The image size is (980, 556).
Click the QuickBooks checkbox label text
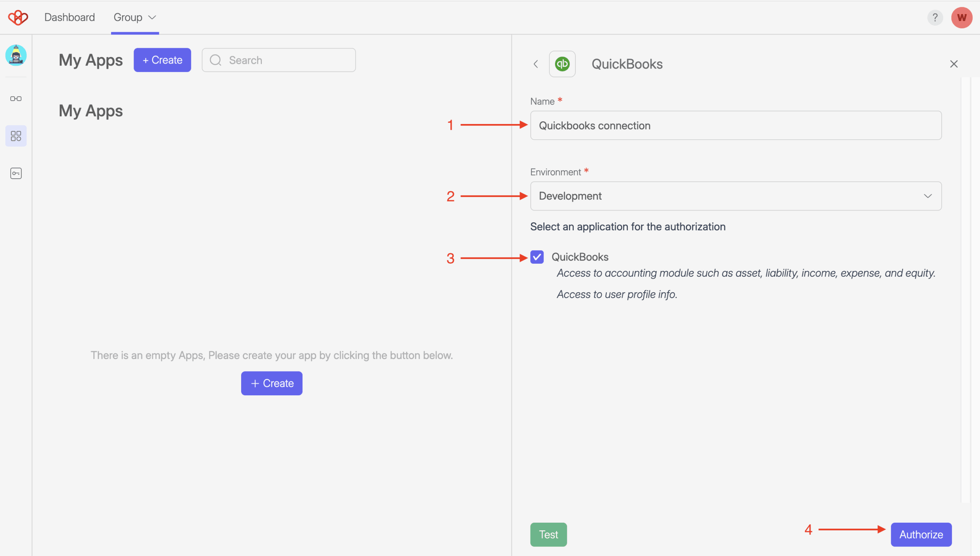coord(580,257)
